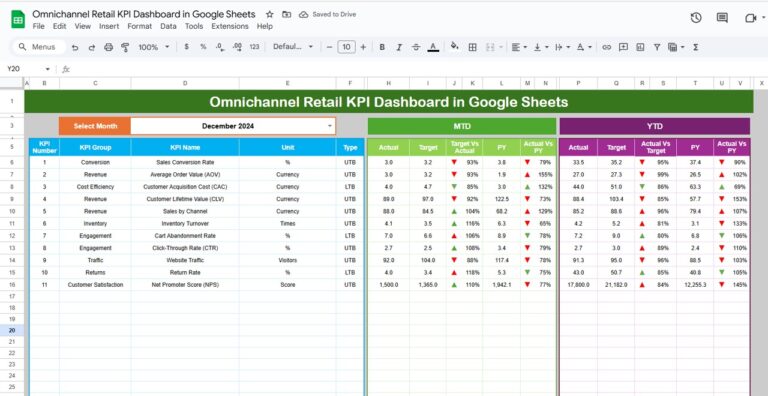
Task: Open text wrapping dropdown
Action: pyautogui.click(x=562, y=47)
